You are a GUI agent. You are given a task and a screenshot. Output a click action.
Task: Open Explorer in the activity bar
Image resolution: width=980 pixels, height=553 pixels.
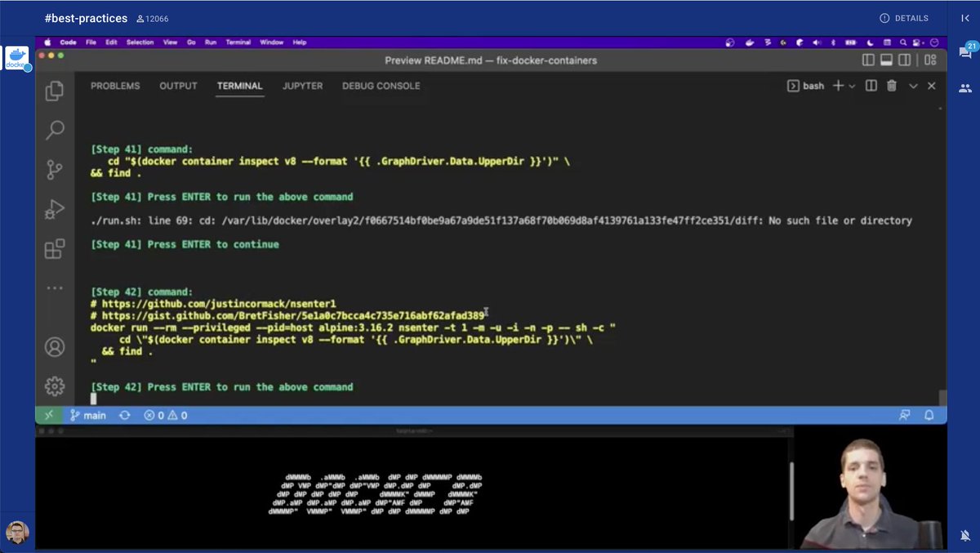[55, 91]
